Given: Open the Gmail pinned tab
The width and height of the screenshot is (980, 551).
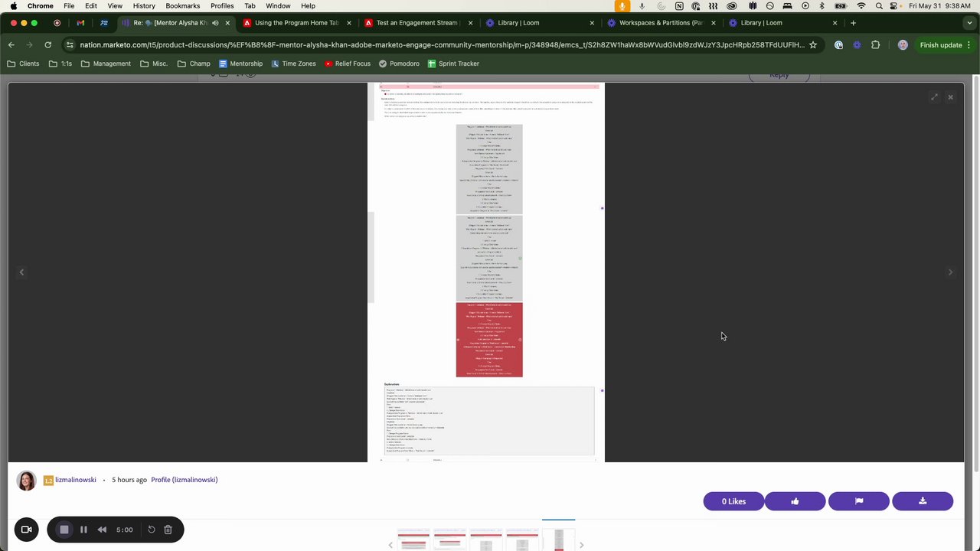Looking at the screenshot, I should [x=80, y=23].
